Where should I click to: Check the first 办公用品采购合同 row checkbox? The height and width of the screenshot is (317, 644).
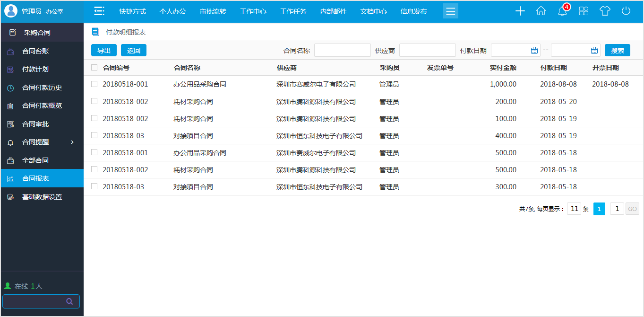[x=94, y=84]
